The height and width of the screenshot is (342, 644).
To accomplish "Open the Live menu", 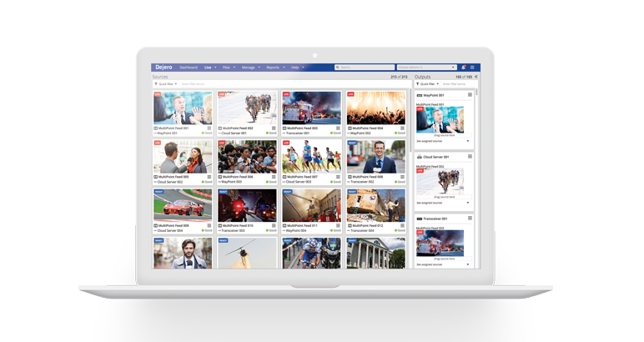I will [x=210, y=67].
